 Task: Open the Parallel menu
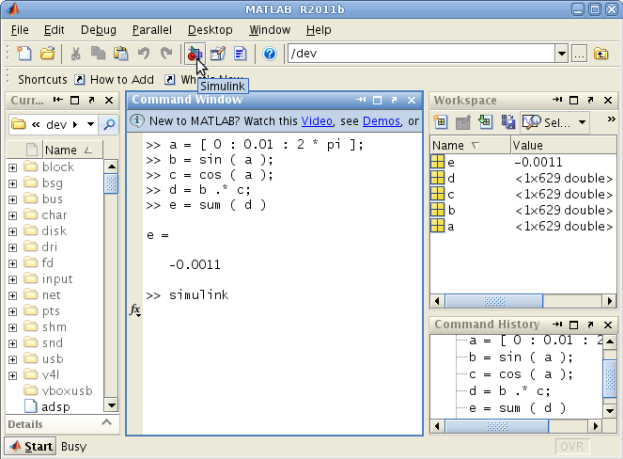152,30
